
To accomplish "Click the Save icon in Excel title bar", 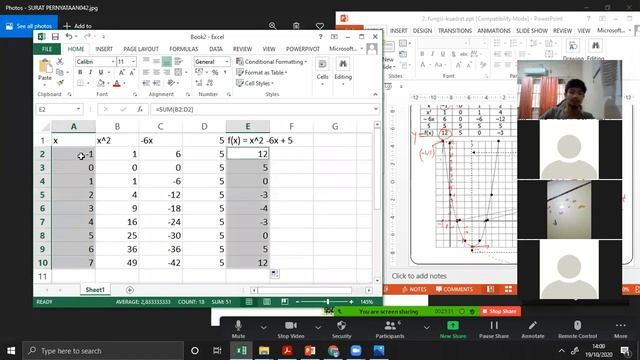I will point(55,37).
